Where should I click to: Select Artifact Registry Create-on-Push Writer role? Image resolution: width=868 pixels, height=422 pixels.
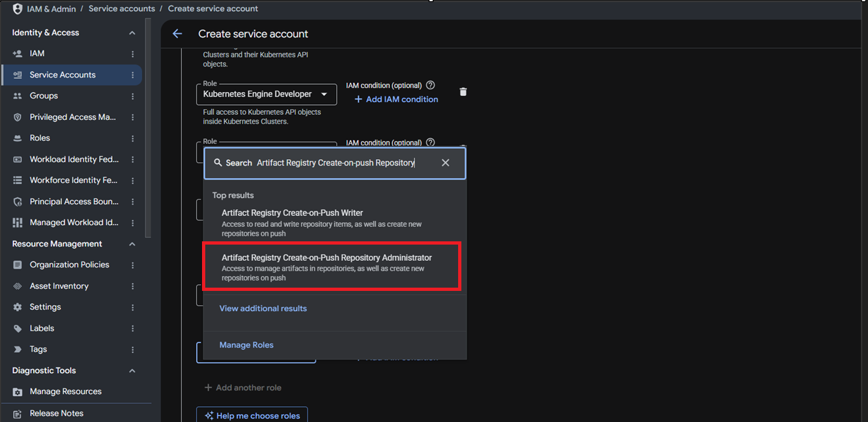click(335, 223)
